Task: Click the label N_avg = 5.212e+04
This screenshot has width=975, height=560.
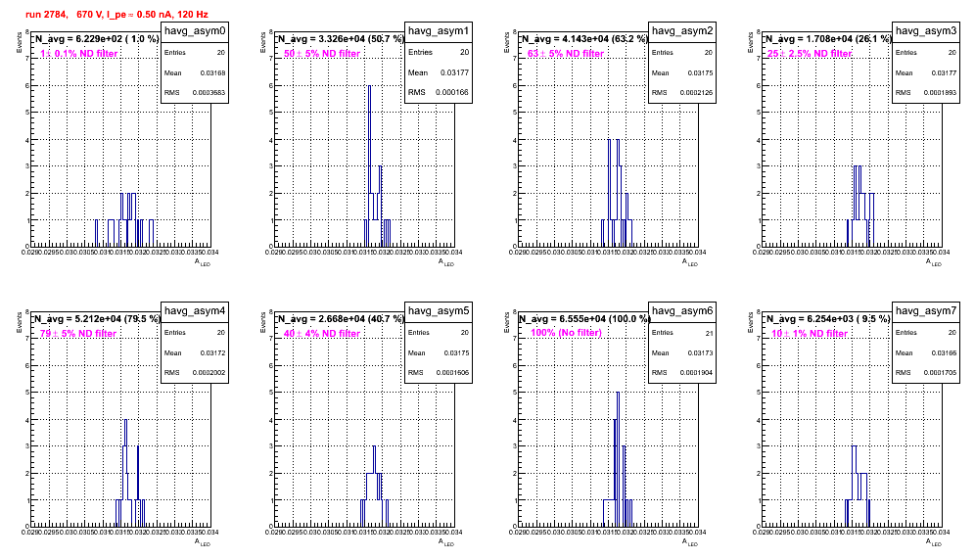Action: [x=96, y=318]
